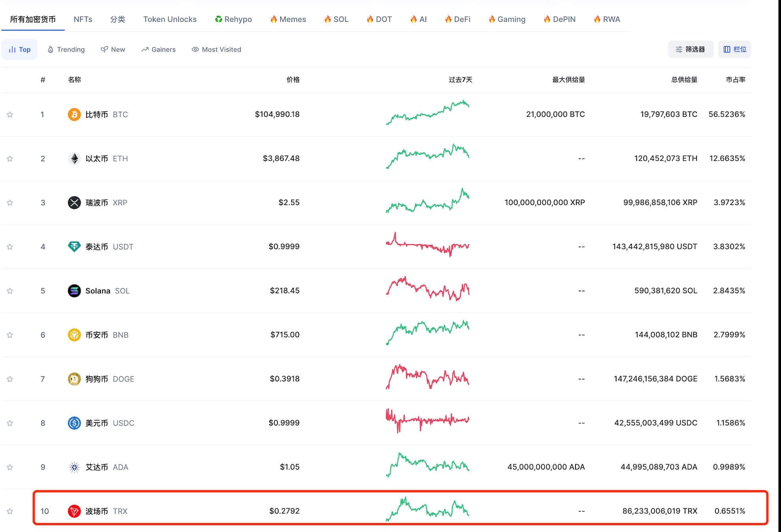Viewport: 781px width, 532px height.
Task: Open the 比特币 BTC coin page
Action: coord(98,115)
